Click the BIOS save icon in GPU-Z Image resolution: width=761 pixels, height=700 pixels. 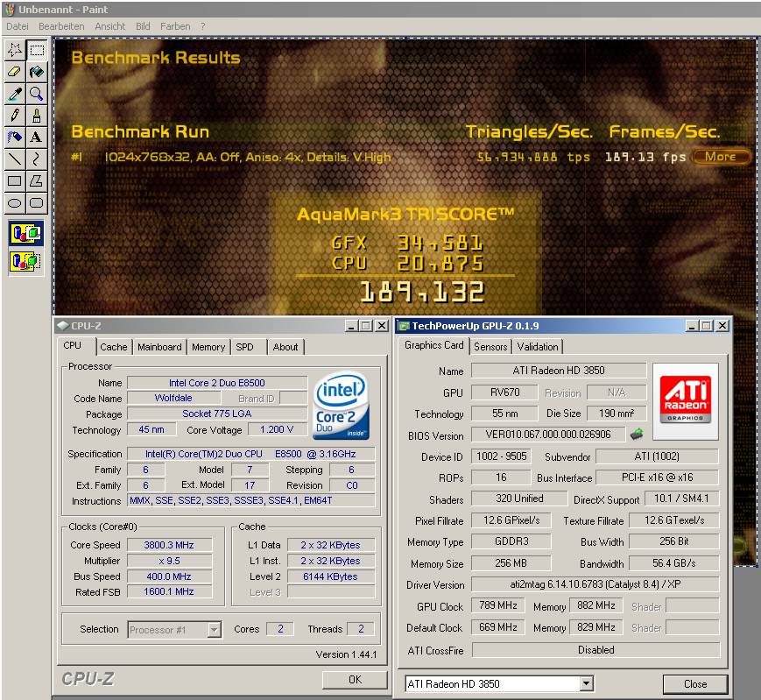pyautogui.click(x=637, y=434)
